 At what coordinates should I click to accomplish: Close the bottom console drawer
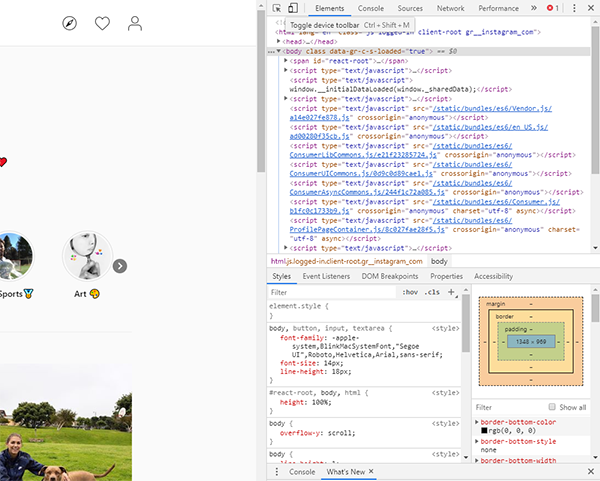(590, 471)
